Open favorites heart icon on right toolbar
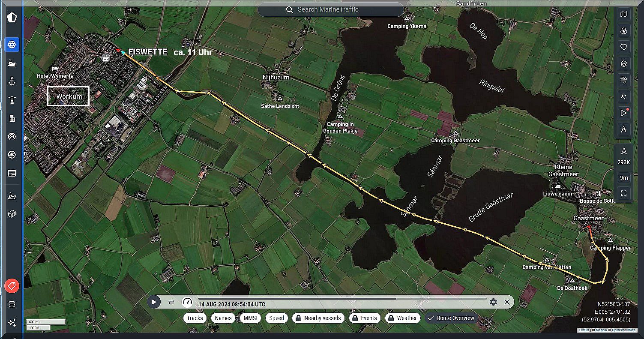The width and height of the screenshot is (644, 339). point(624,47)
